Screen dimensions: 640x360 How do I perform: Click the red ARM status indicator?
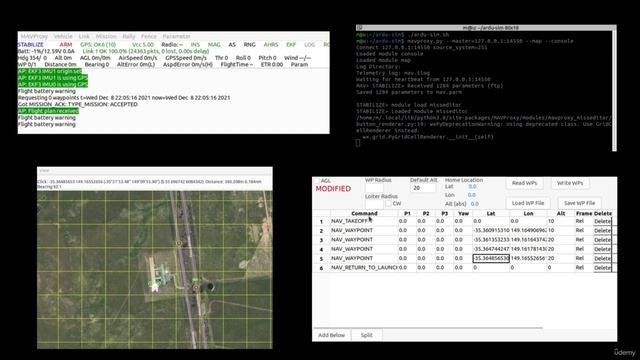click(66, 44)
